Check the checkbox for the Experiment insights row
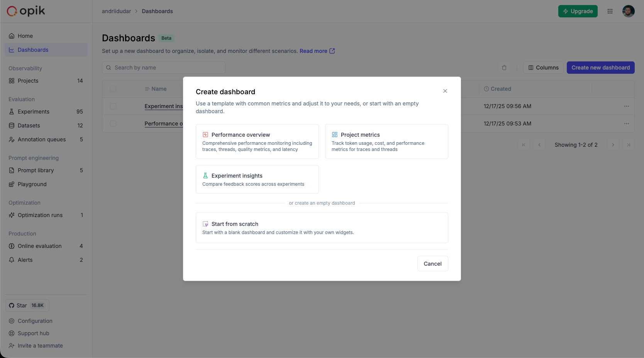644x358 pixels. click(113, 106)
